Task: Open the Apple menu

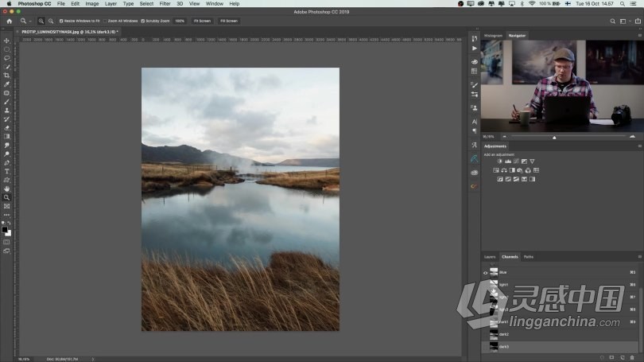Action: (x=9, y=4)
